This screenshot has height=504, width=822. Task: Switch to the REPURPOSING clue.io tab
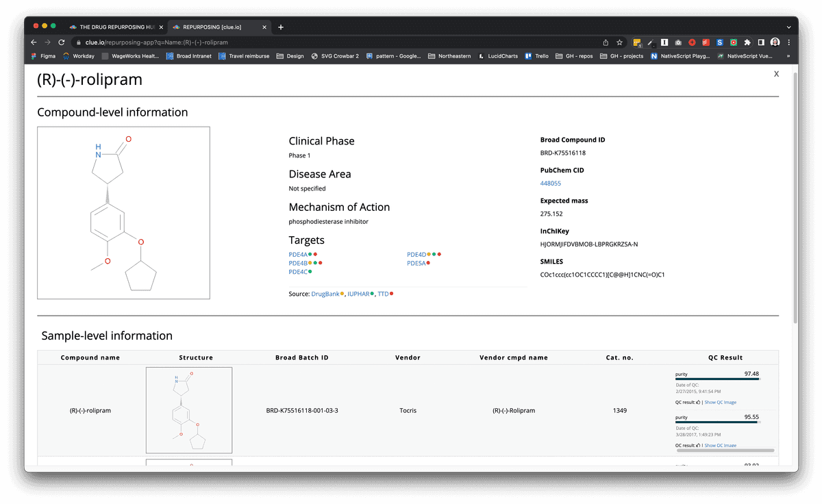coord(212,27)
